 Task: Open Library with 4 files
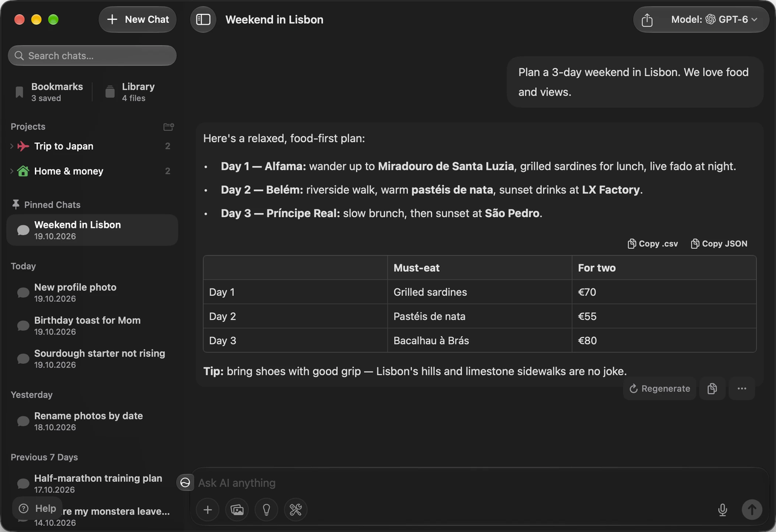coord(130,92)
